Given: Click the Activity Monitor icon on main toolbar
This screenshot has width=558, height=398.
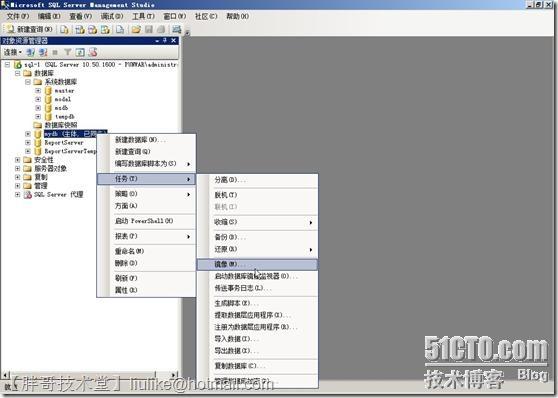Looking at the screenshot, I should click(x=177, y=29).
